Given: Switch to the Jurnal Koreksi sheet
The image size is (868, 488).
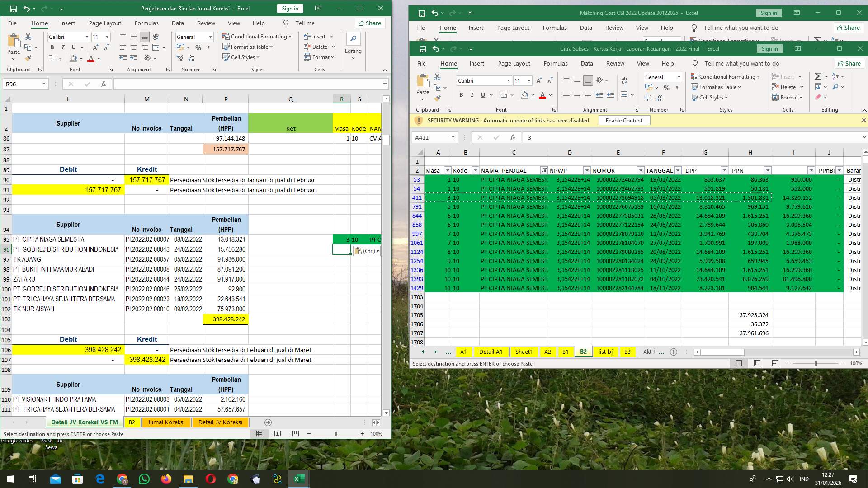Looking at the screenshot, I should (x=166, y=422).
